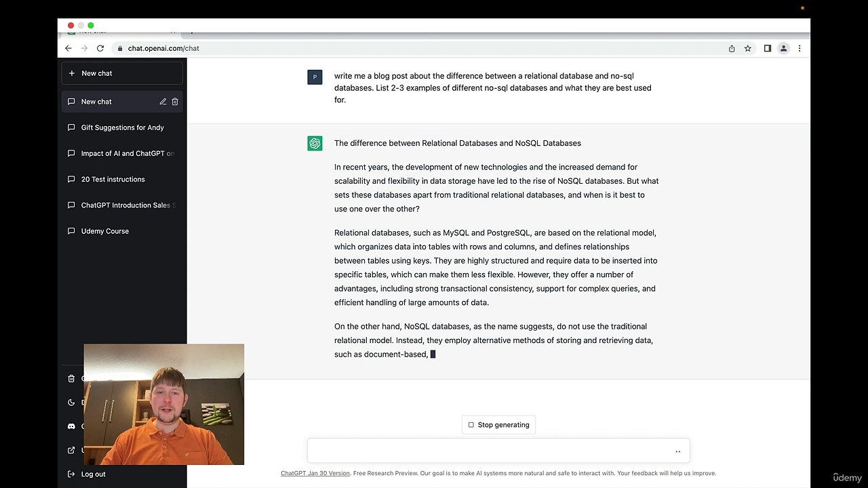Rename the current chat with pencil icon
The height and width of the screenshot is (488, 868).
pyautogui.click(x=163, y=102)
